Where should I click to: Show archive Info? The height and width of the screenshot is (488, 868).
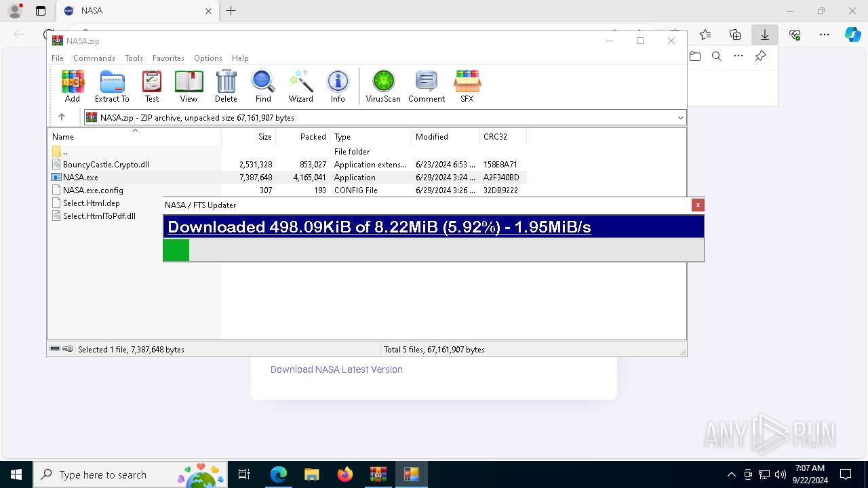coord(338,86)
